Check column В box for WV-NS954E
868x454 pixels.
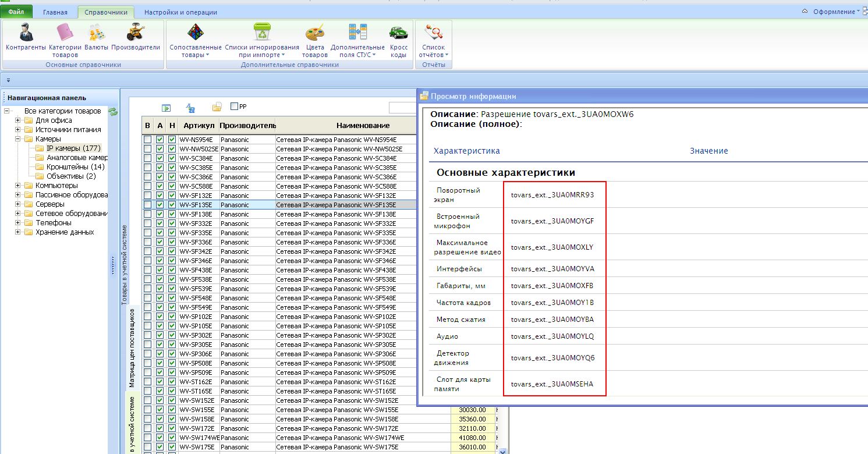147,140
